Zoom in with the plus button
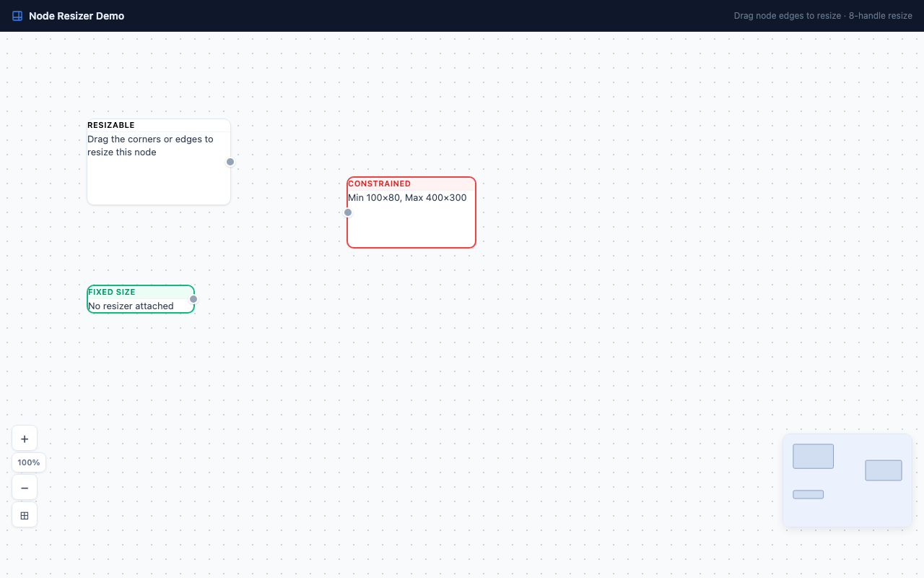Image resolution: width=924 pixels, height=578 pixels. (25, 439)
